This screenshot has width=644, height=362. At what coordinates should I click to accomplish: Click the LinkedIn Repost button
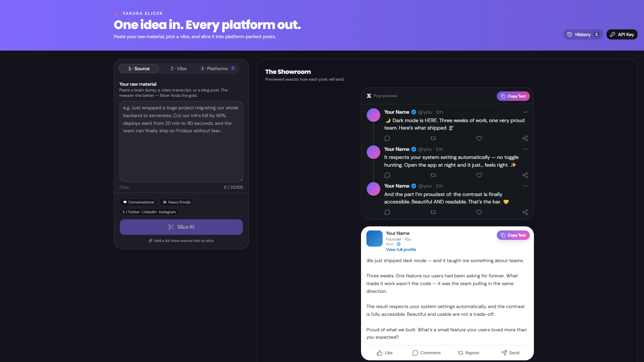[x=468, y=353]
